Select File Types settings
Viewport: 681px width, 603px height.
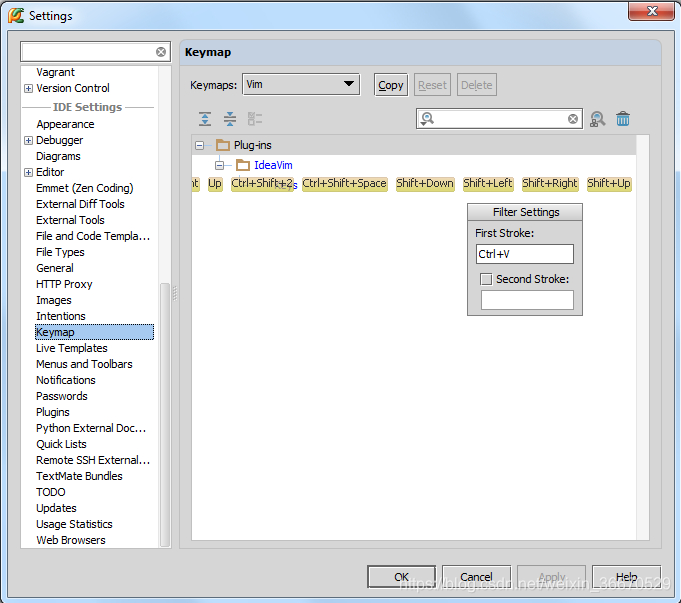point(60,252)
